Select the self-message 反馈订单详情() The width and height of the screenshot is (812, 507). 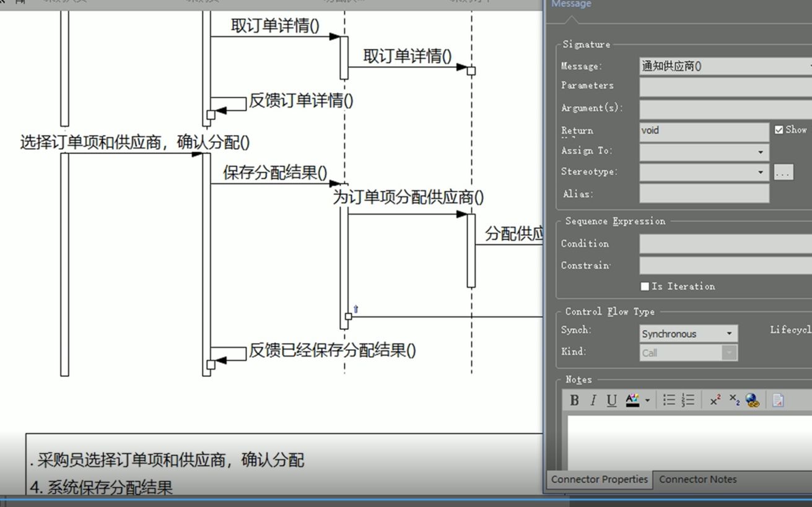point(301,101)
